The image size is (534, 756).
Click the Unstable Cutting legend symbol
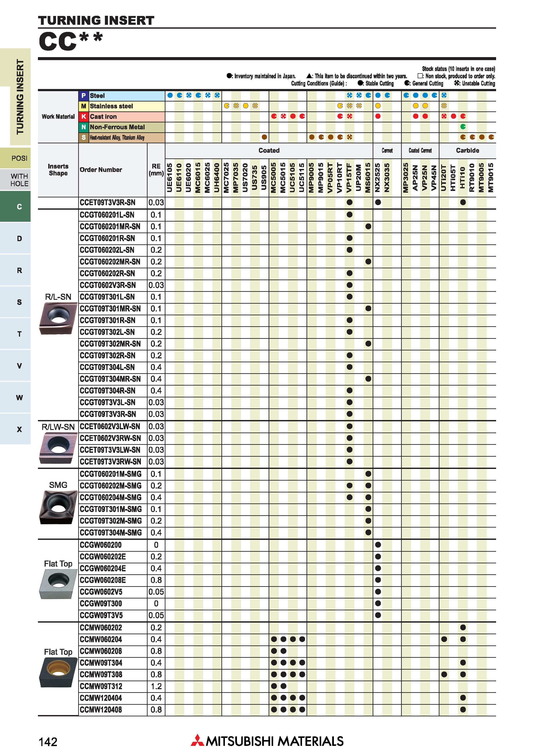tap(457, 83)
